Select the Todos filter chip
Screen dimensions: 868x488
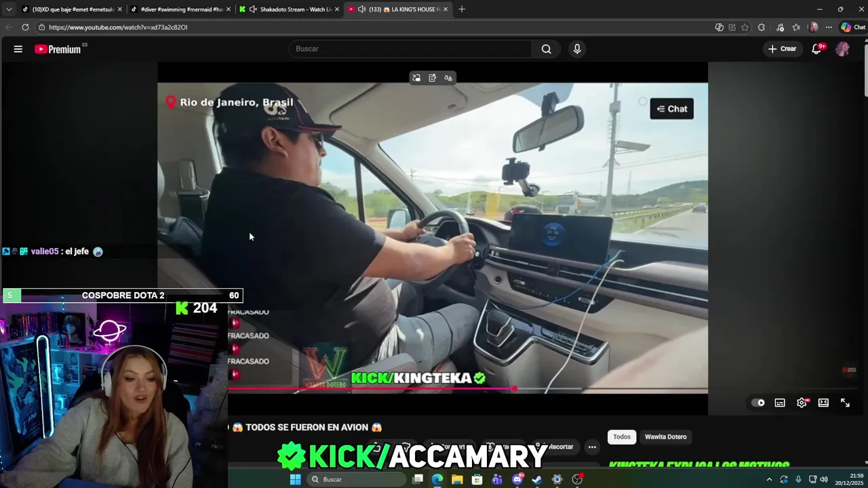click(x=622, y=436)
